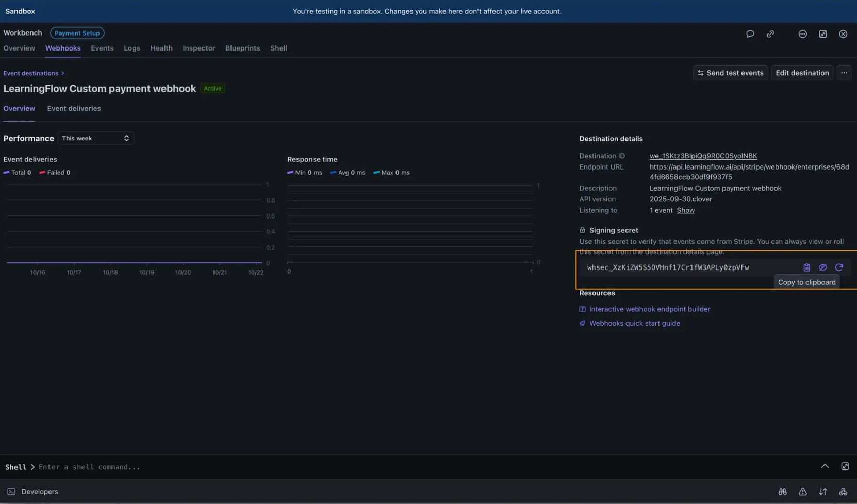View warnings via the alert triangle icon
857x504 pixels.
point(803,491)
